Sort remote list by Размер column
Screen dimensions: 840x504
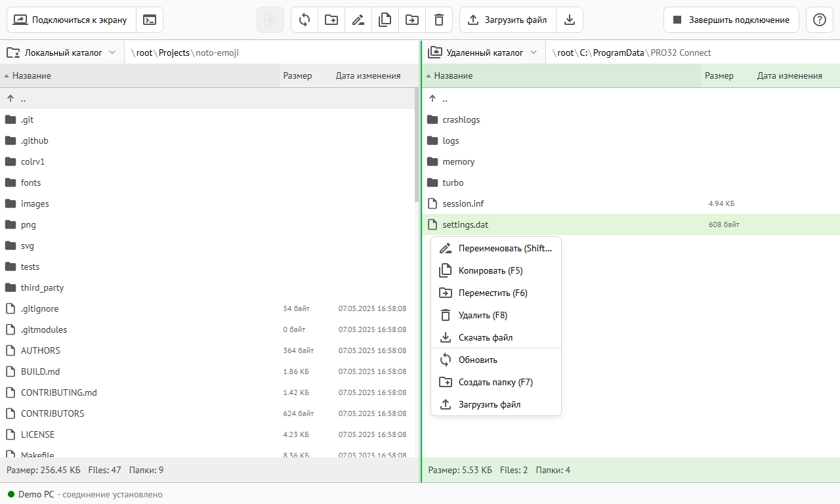pyautogui.click(x=727, y=75)
